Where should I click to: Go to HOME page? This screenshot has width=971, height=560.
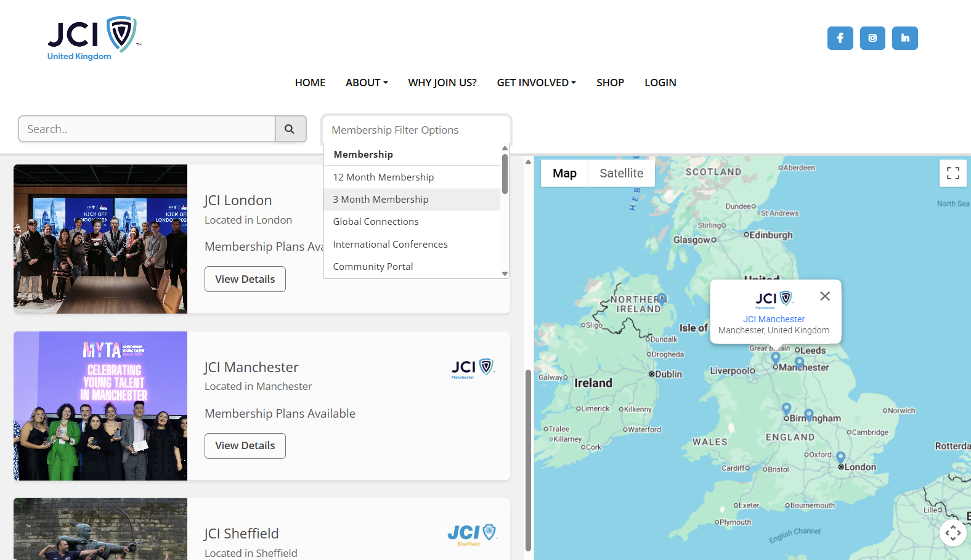[310, 83]
